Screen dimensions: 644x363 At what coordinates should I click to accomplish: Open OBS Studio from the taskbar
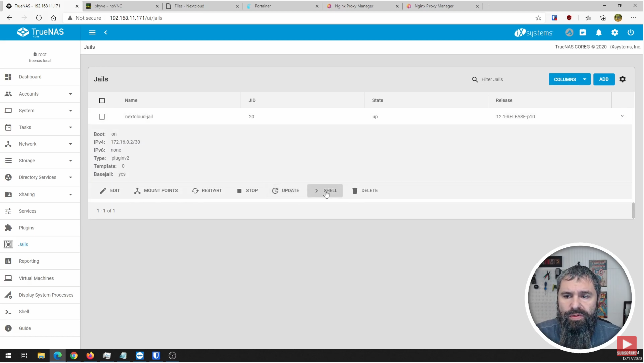[172, 356]
